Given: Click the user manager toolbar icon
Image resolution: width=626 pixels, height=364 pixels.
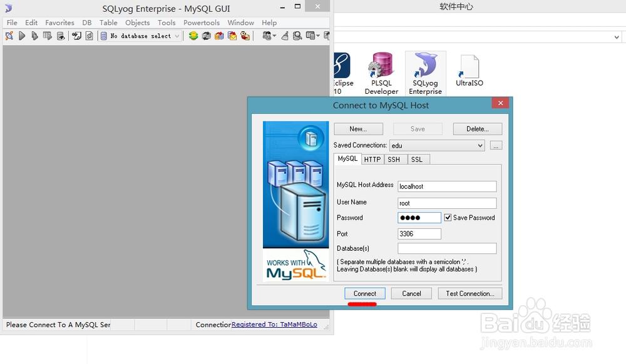Looking at the screenshot, I should (267, 36).
